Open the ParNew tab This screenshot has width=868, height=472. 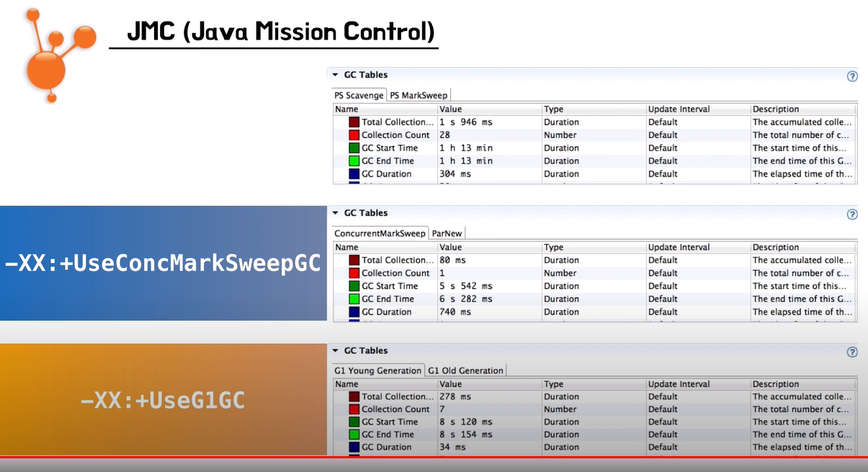447,233
